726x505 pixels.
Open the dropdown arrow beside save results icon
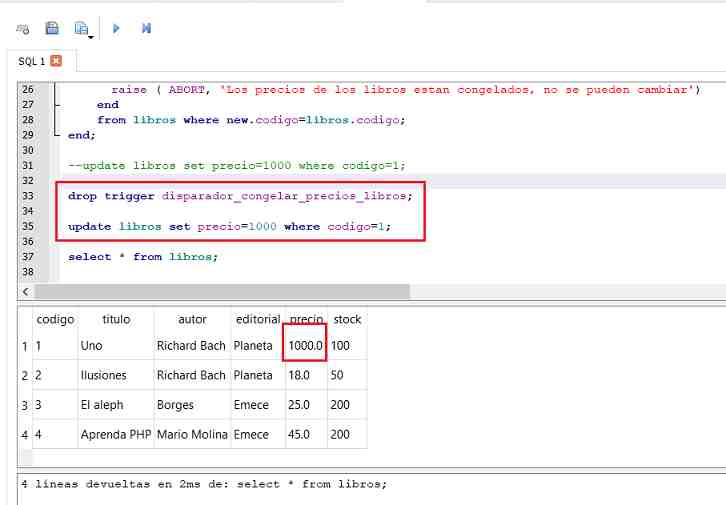(91, 37)
